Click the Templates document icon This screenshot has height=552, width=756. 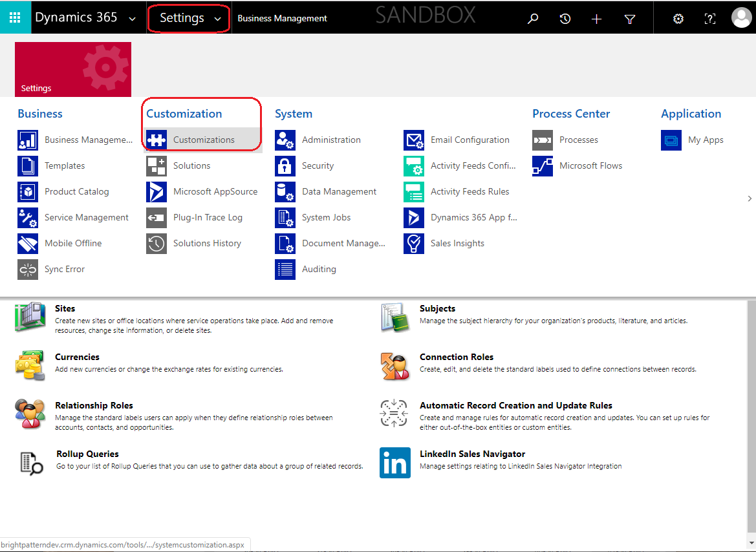(x=27, y=166)
